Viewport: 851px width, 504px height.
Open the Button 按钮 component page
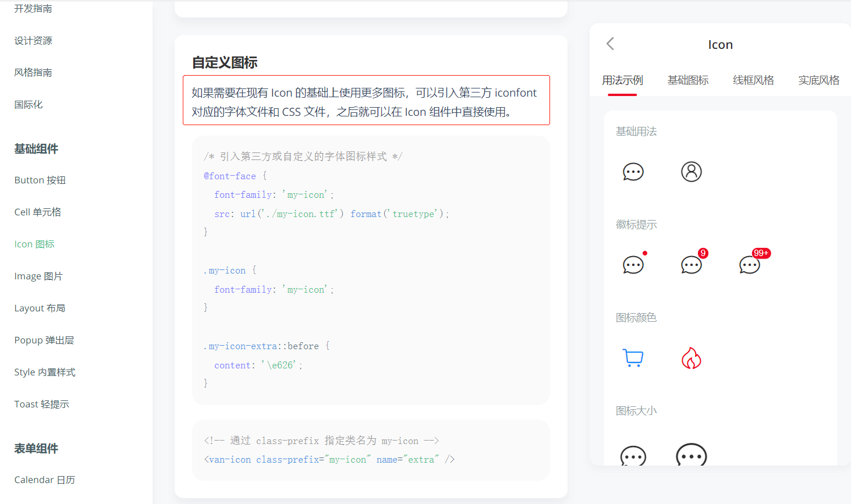pyautogui.click(x=40, y=180)
